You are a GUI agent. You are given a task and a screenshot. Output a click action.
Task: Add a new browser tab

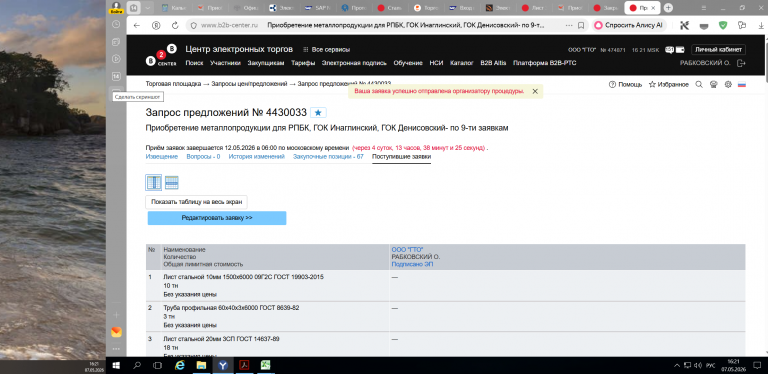point(668,8)
